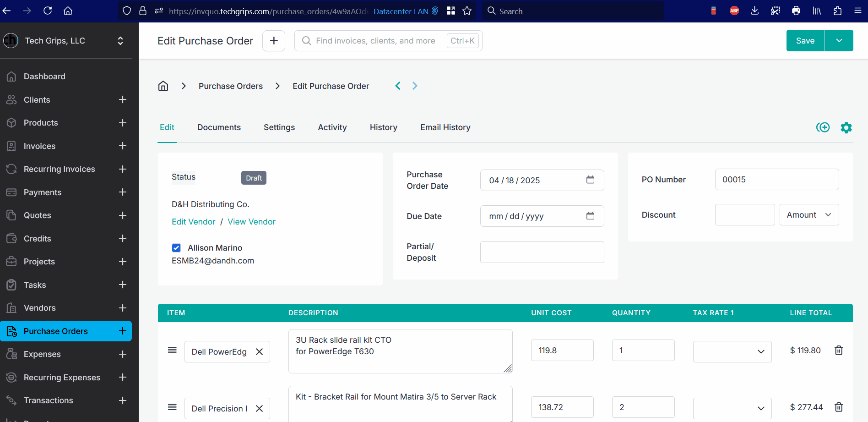Click the plus button next to Edit Purchase Order

coord(274,41)
